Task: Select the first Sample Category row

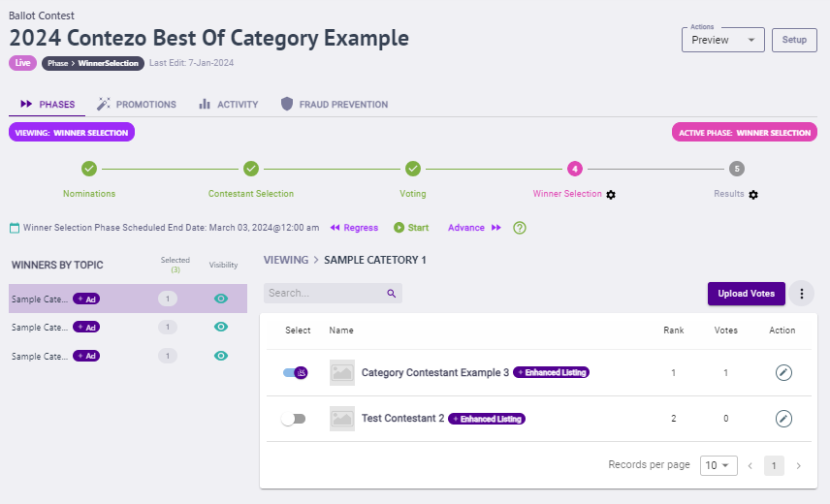Action: pyautogui.click(x=128, y=299)
